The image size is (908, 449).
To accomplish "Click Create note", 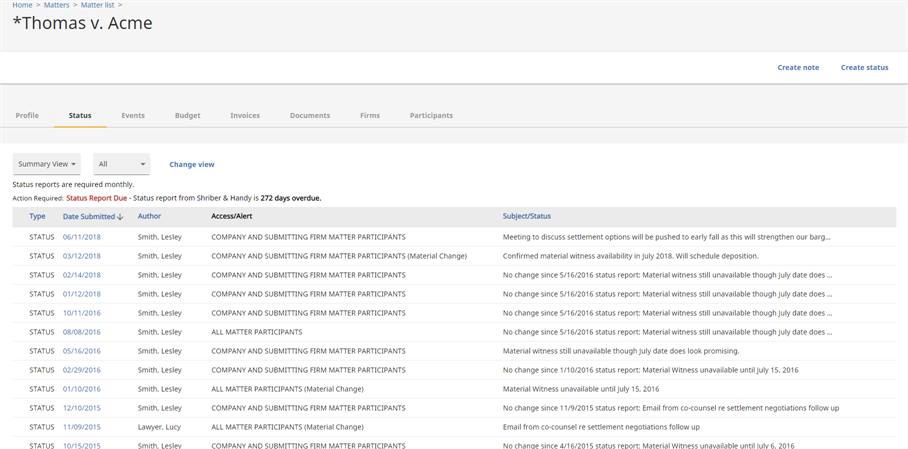I will [x=798, y=68].
